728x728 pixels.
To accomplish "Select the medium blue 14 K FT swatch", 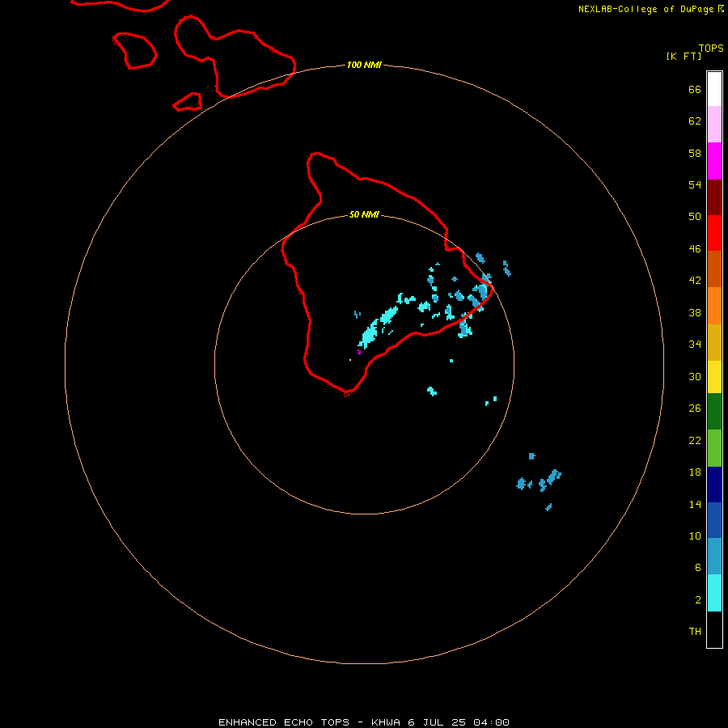I will [x=714, y=520].
